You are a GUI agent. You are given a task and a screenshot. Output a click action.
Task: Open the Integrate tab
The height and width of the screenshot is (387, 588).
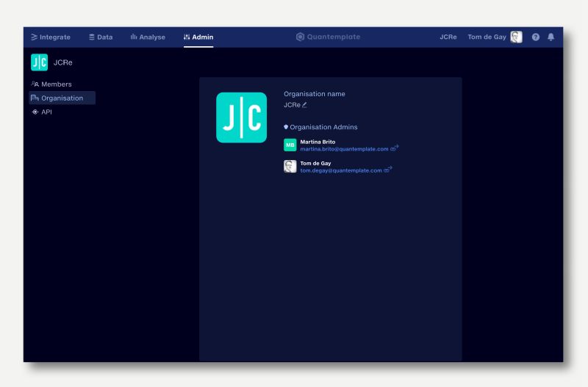pos(51,37)
